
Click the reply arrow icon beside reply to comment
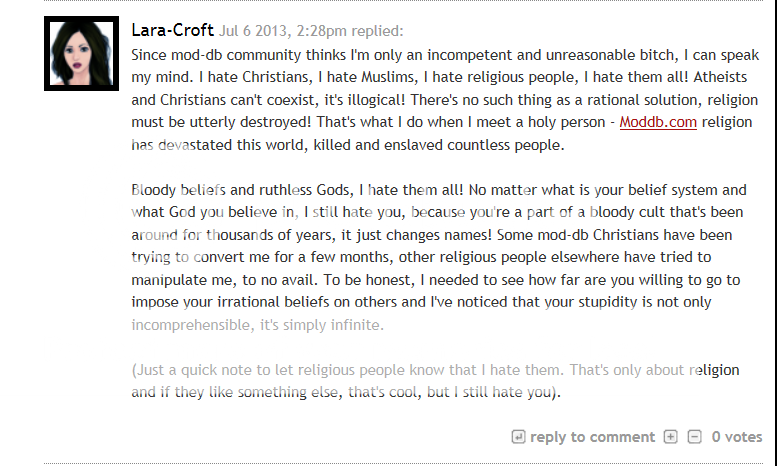(x=518, y=437)
